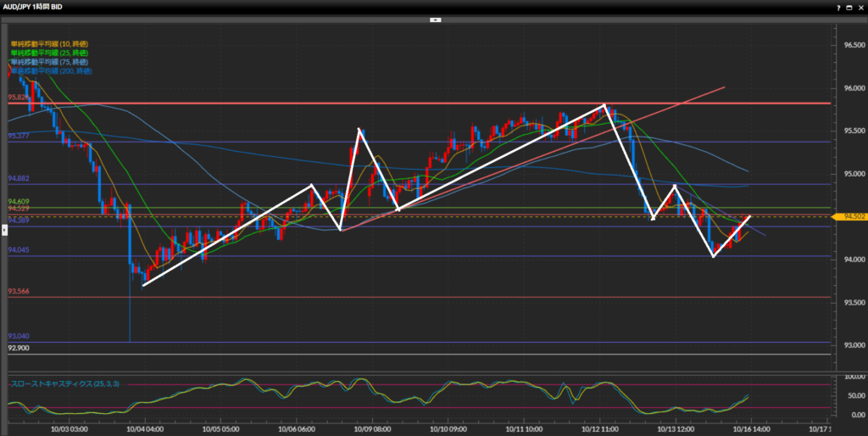
Task: Expand the left side panel arrow
Action: [4, 219]
